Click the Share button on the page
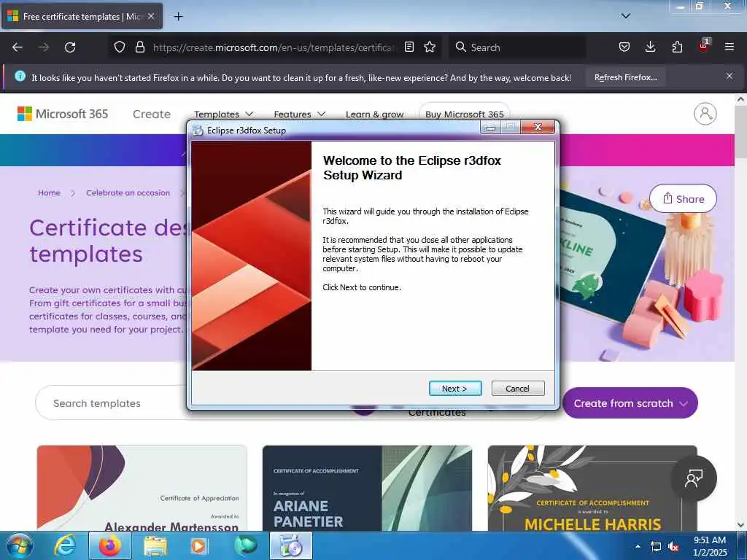 pyautogui.click(x=683, y=198)
